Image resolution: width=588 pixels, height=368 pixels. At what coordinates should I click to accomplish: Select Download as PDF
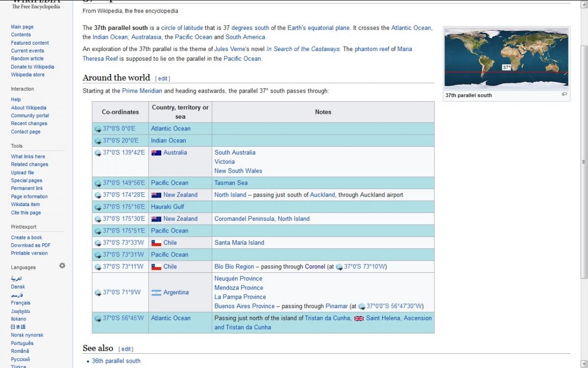point(31,245)
